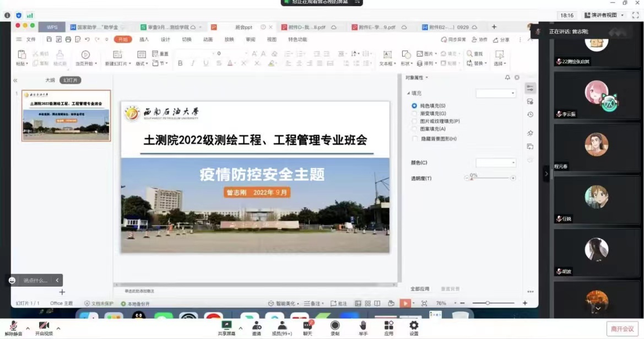Open the 成员 members list icon

click(x=282, y=326)
